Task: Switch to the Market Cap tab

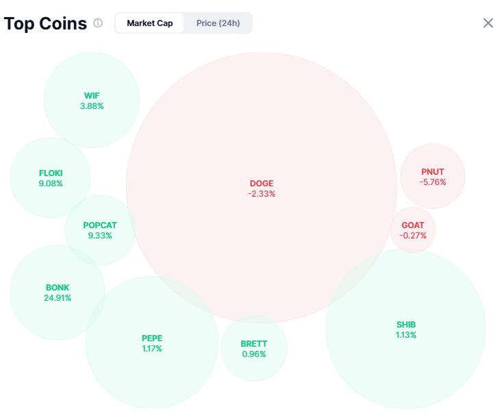Action: coord(149,23)
